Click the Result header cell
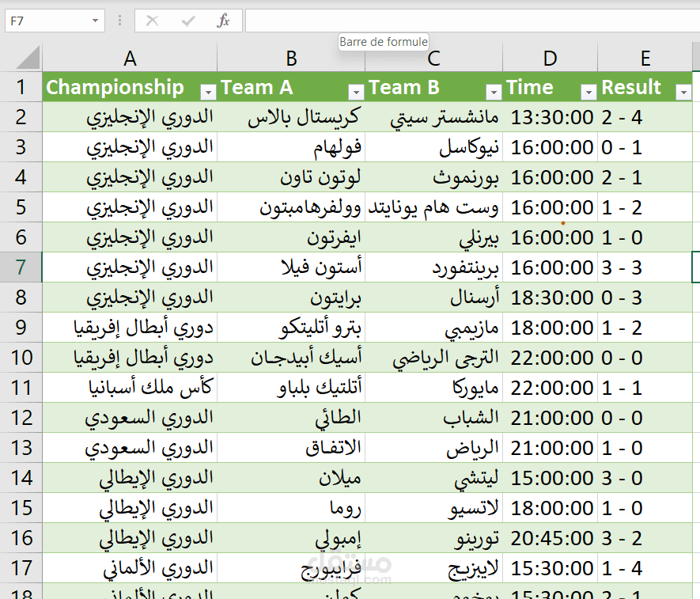The width and height of the screenshot is (700, 599). 645,87
